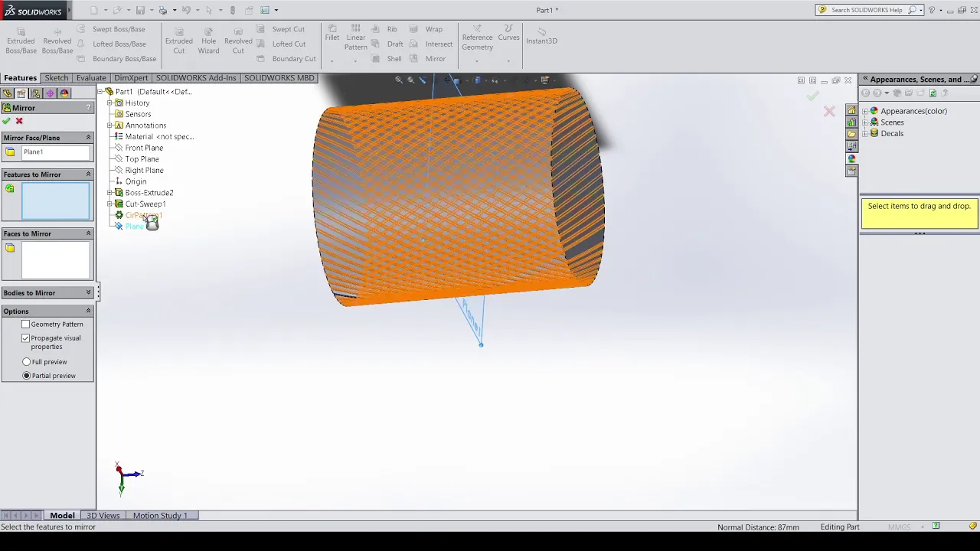Open the FeatureManager design tree tab icon
980x551 pixels.
pyautogui.click(x=7, y=93)
